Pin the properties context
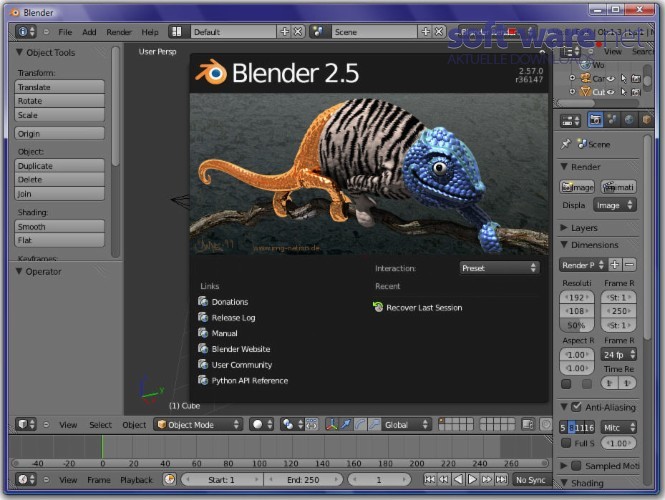The width and height of the screenshot is (665, 500). [x=566, y=144]
